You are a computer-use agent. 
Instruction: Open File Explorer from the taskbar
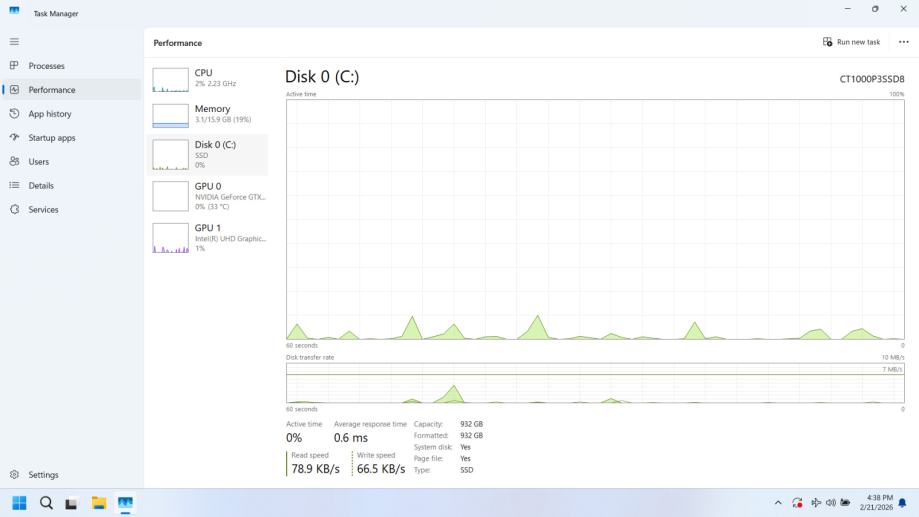pos(98,503)
